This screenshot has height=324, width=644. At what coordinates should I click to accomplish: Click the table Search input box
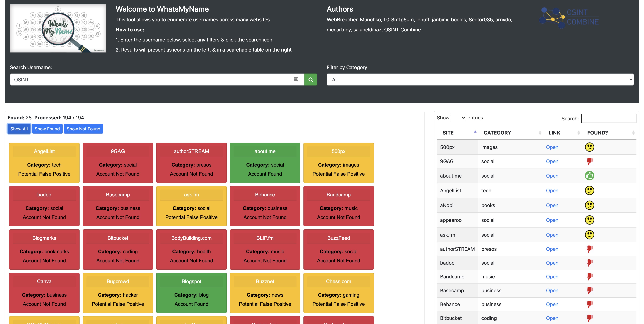point(609,118)
